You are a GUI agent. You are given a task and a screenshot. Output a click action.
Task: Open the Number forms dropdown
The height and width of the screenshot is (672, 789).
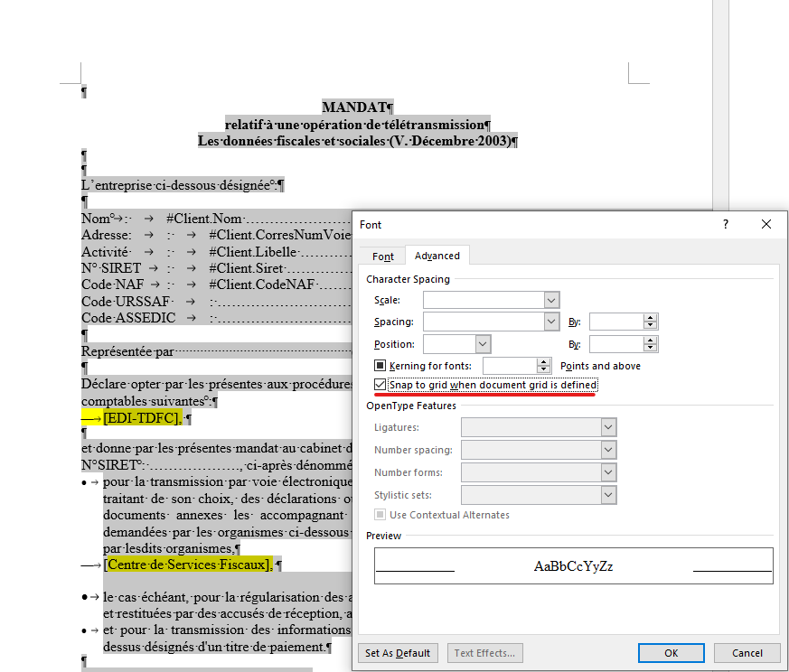tap(608, 472)
